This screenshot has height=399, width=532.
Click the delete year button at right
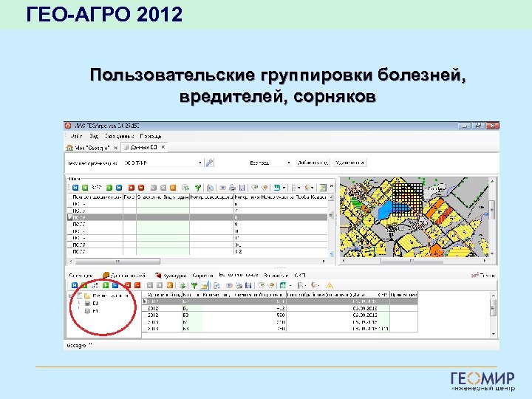[x=349, y=163]
